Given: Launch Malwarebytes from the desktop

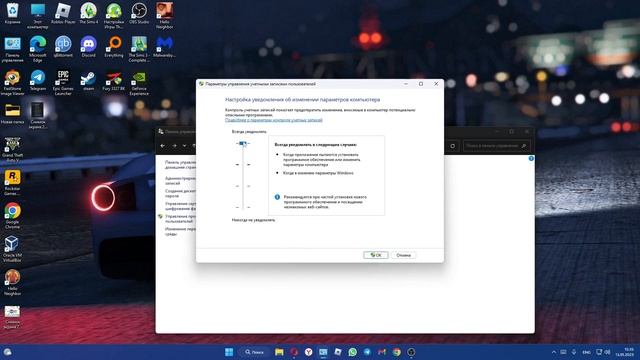Looking at the screenshot, I should click(x=164, y=47).
